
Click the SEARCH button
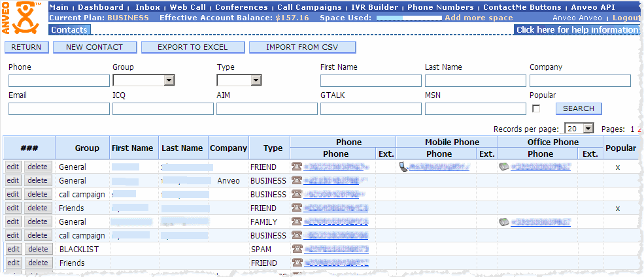(x=578, y=108)
